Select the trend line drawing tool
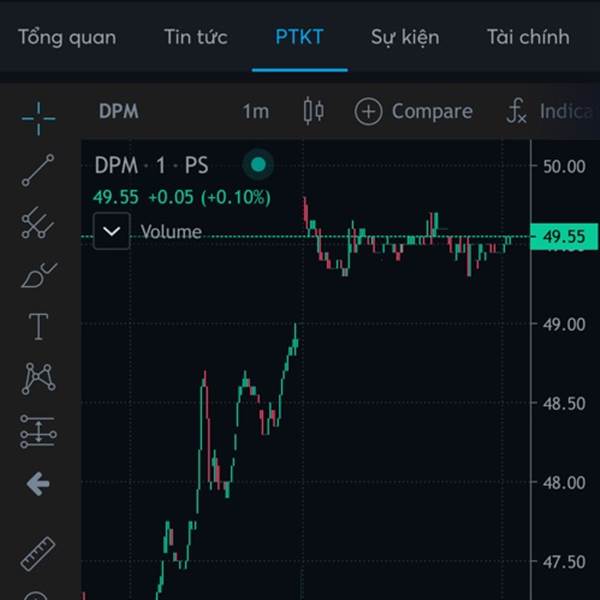600x600 pixels. pos(38,170)
